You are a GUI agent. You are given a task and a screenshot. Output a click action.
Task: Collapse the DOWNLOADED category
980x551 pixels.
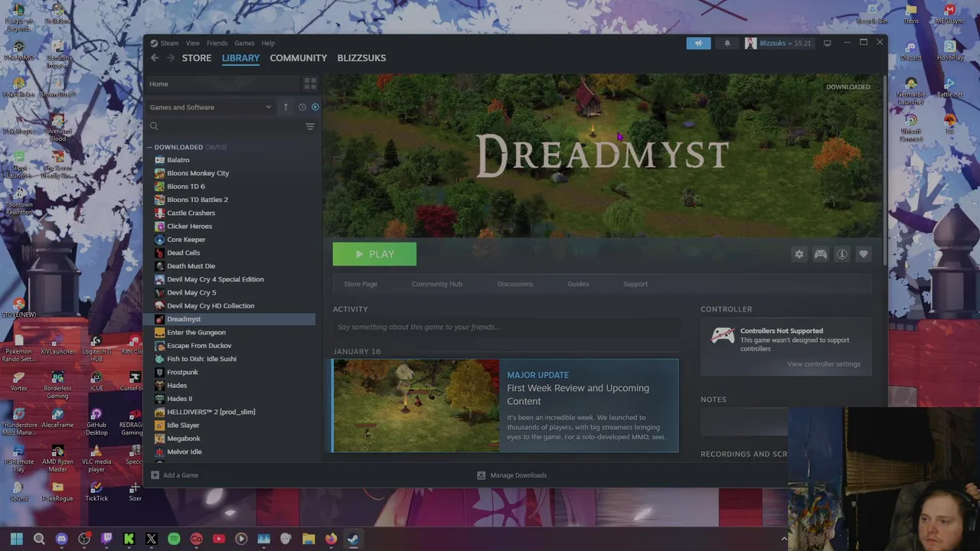coord(151,147)
